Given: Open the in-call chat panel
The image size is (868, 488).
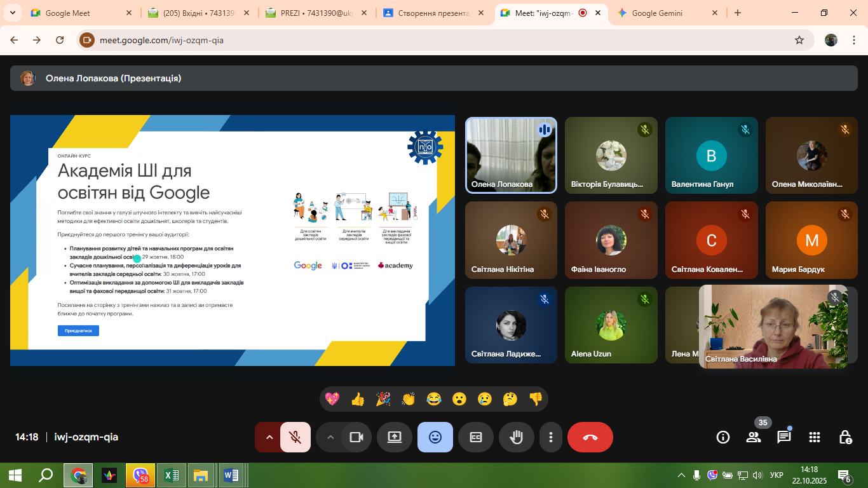Looking at the screenshot, I should (783, 437).
